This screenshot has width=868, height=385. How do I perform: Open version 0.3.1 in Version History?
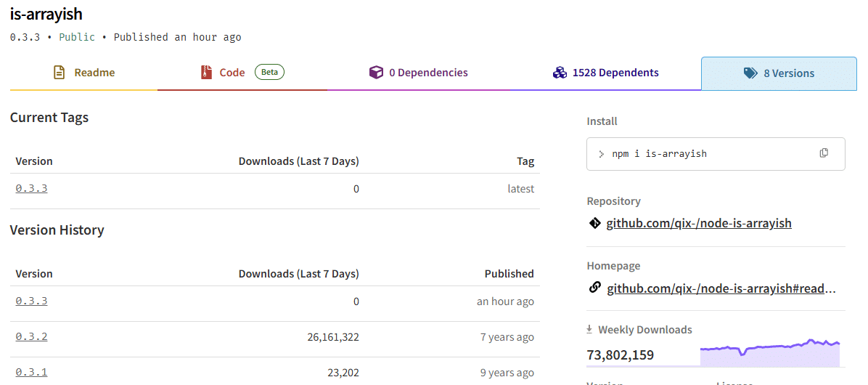pos(31,373)
